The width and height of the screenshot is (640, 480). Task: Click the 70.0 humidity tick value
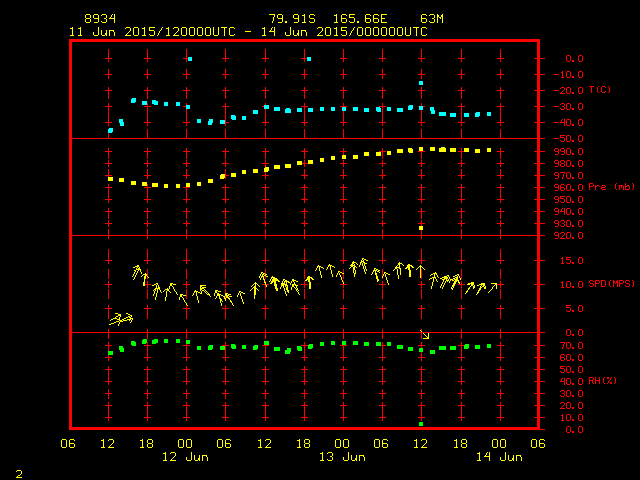pyautogui.click(x=571, y=346)
